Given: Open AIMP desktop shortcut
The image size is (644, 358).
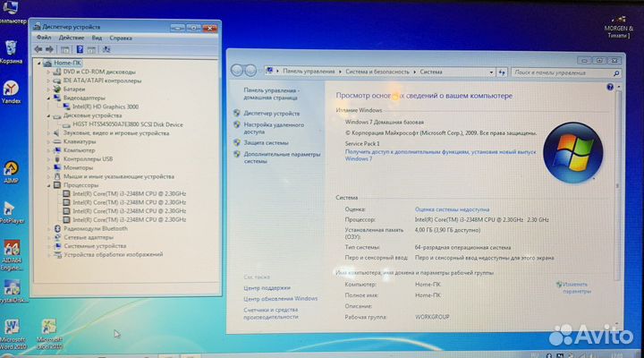Looking at the screenshot, I should [11, 172].
